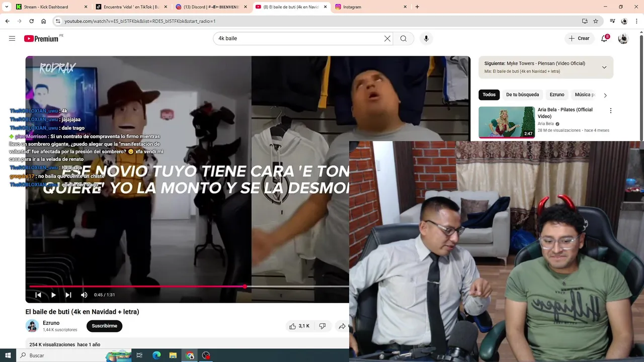Seek using the red video progress bar

tap(189, 287)
